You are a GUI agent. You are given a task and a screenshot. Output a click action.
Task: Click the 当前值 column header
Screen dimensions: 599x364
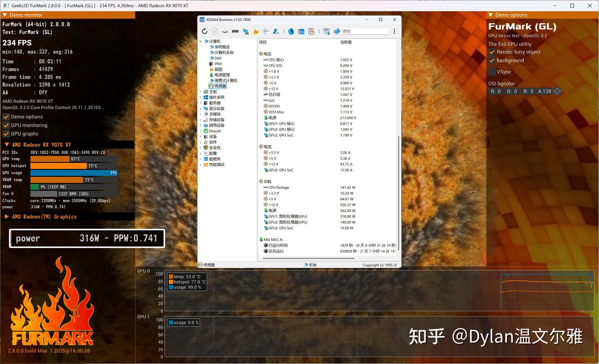[346, 42]
